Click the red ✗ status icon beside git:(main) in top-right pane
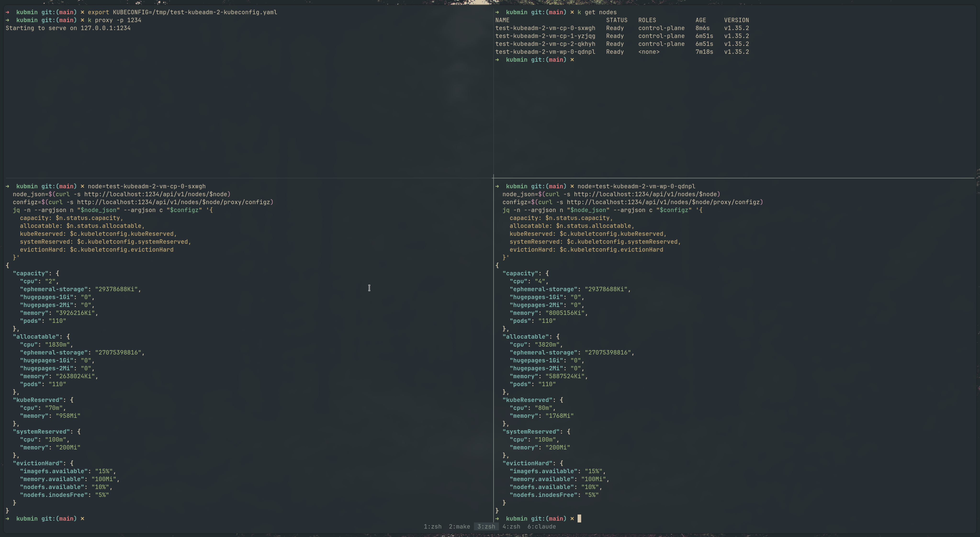 pyautogui.click(x=573, y=12)
